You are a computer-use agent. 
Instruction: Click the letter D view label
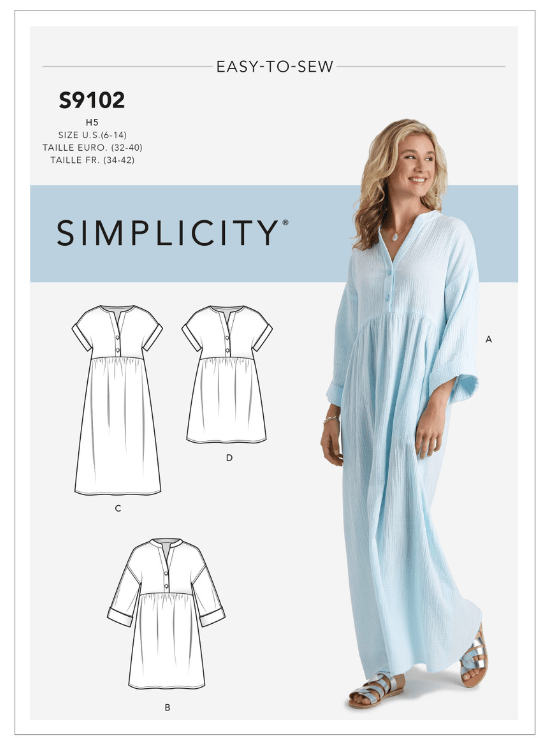(229, 457)
